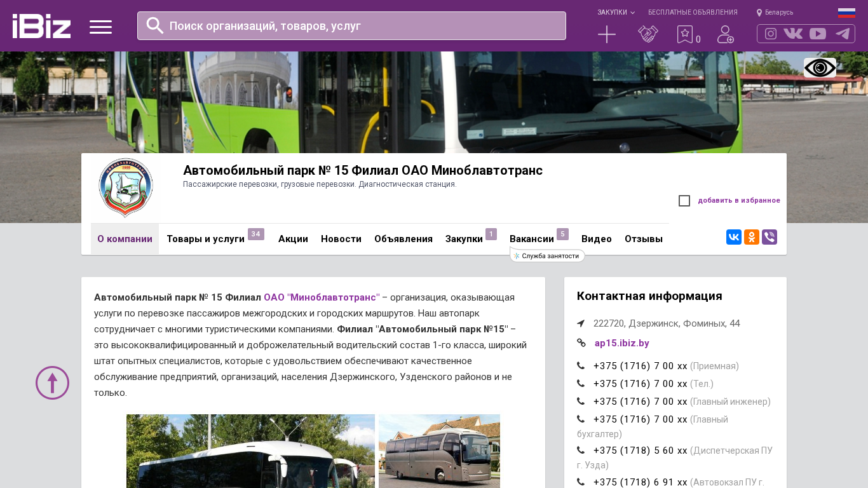Open the white bus photo
Viewport: 868px width, 488px height.
250,451
